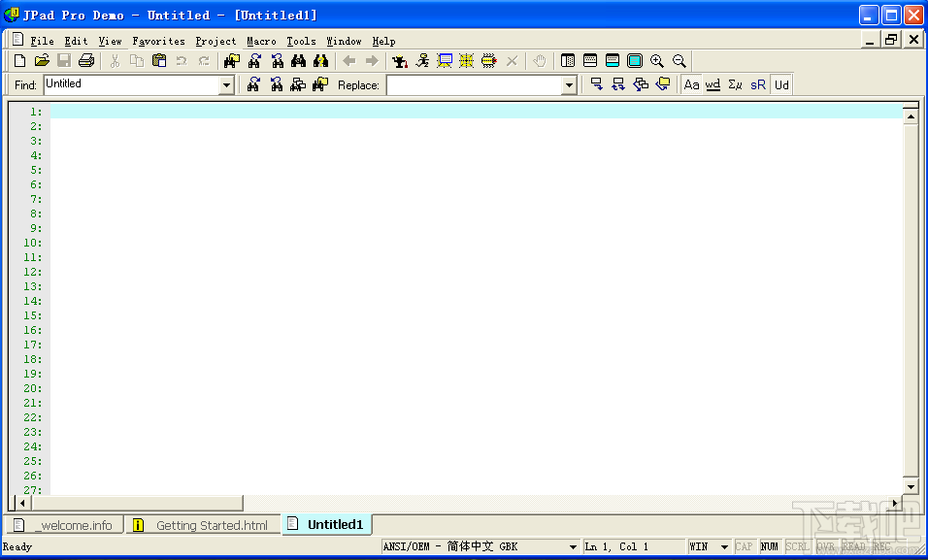Paste from the clipboard icon
This screenshot has height=560, width=928.
click(159, 61)
